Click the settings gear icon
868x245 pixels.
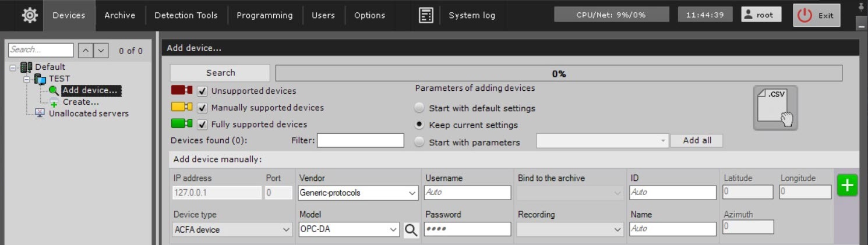30,16
